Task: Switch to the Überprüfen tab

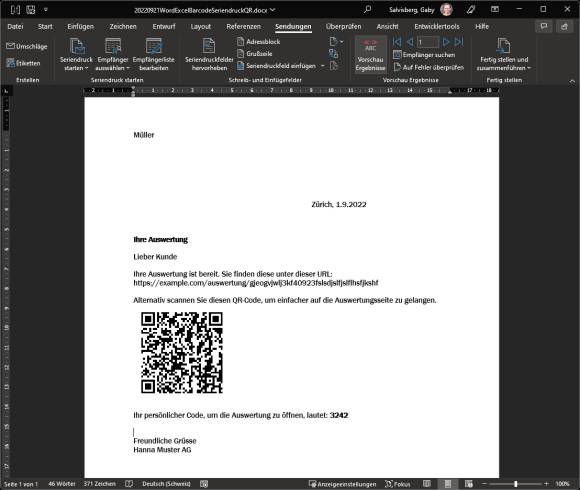Action: (343, 26)
